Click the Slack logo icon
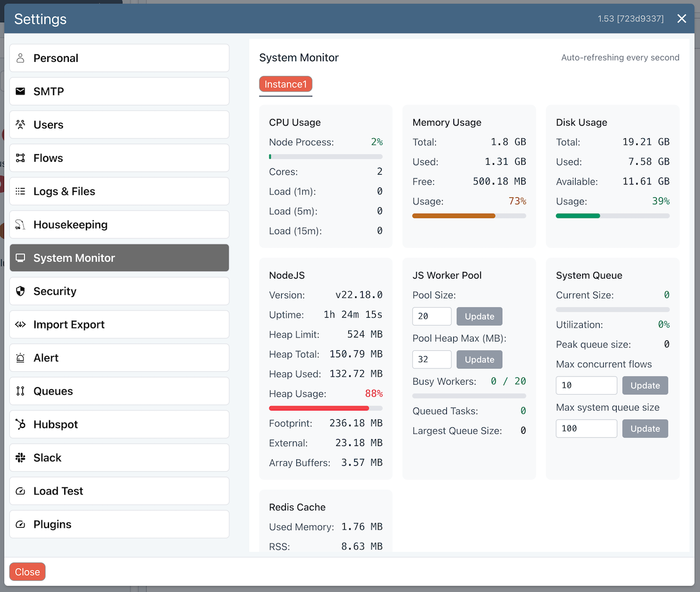The image size is (700, 592). coord(20,458)
